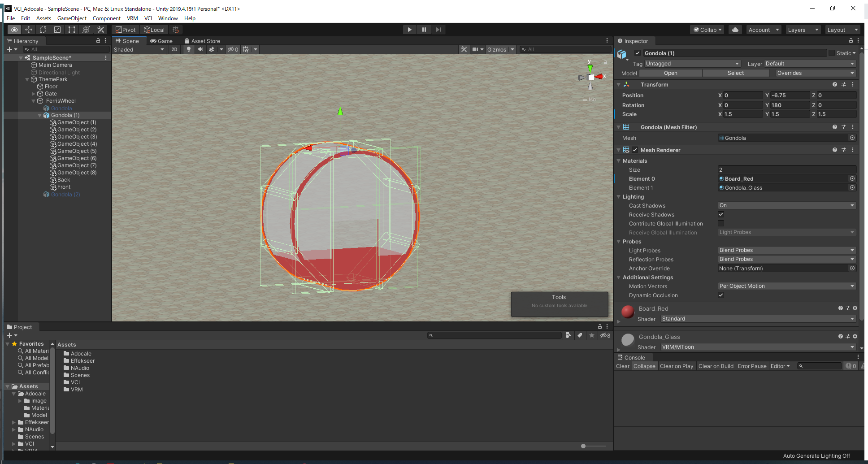
Task: Open Motion Vectors dropdown
Action: 787,286
